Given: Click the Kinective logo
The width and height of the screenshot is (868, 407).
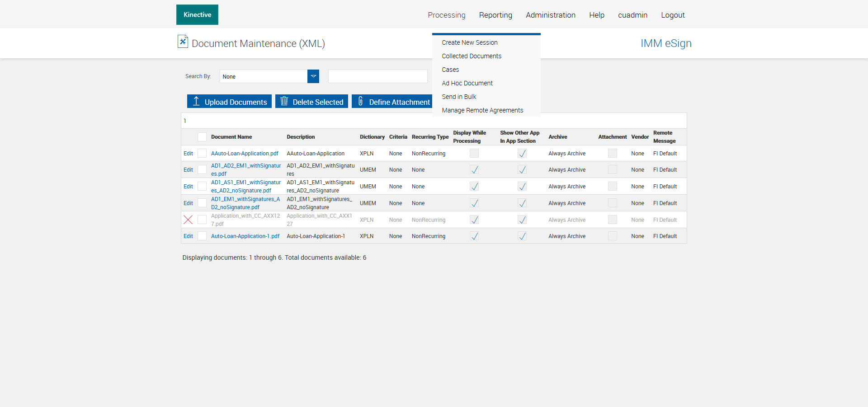Looking at the screenshot, I should point(197,15).
